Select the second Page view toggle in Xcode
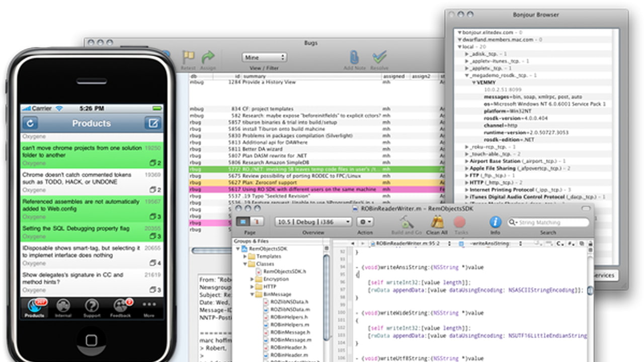The width and height of the screenshot is (644, 362). tap(257, 222)
